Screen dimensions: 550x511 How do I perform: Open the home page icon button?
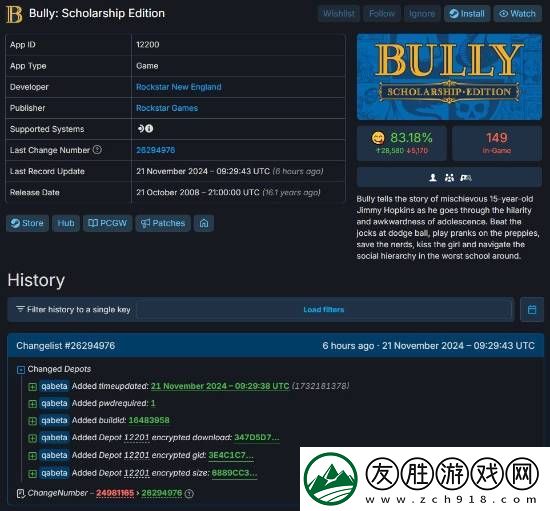[204, 223]
